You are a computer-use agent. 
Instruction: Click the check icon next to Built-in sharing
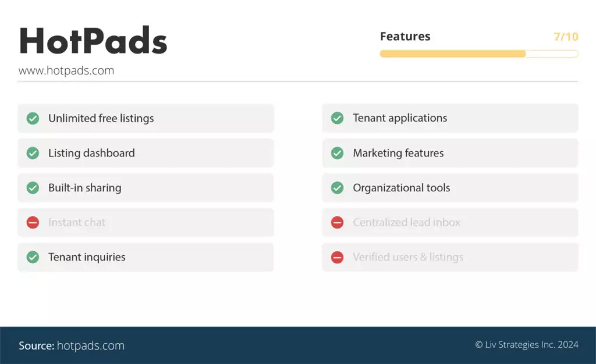tap(33, 188)
